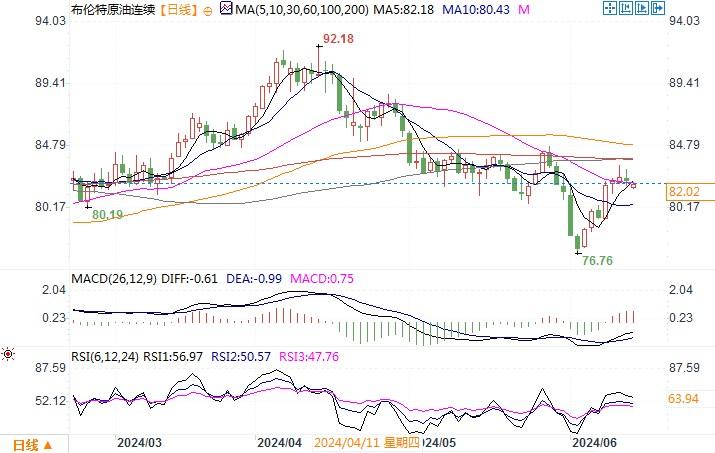The image size is (715, 453).
Task: Click the 2024/04 date axis label
Action: [x=280, y=443]
